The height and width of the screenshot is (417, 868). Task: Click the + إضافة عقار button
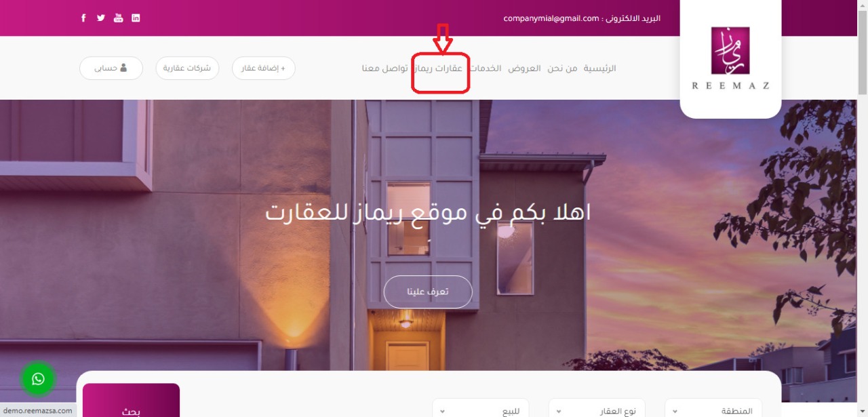(264, 68)
